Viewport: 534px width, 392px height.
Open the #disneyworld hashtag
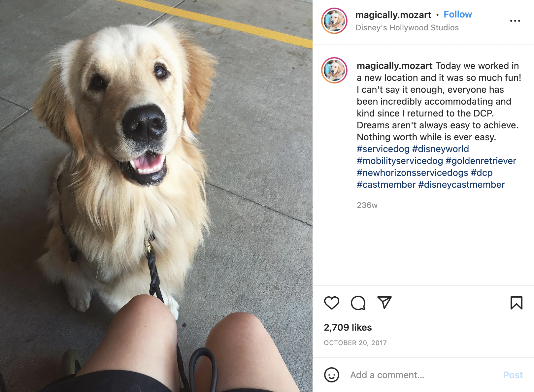pyautogui.click(x=441, y=149)
